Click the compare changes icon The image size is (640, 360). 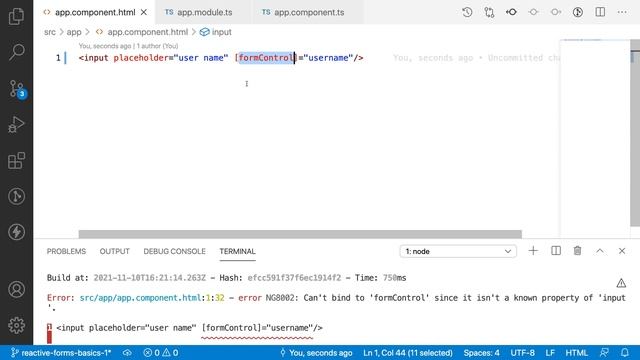[x=489, y=12]
